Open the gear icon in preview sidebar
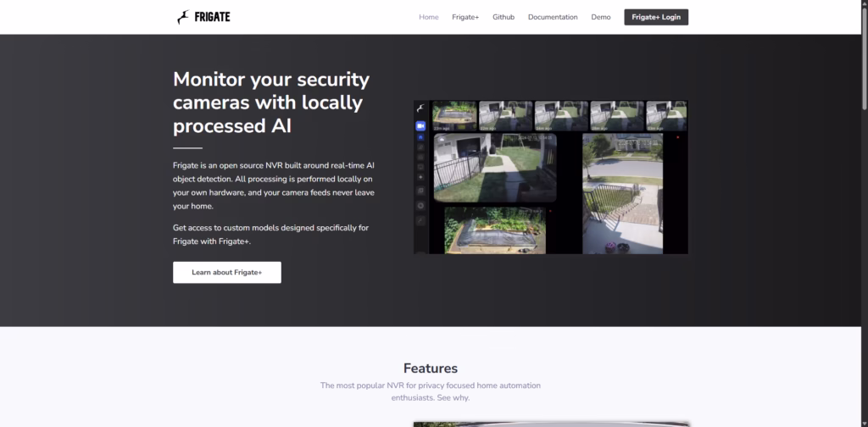The height and width of the screenshot is (427, 868). click(x=420, y=206)
